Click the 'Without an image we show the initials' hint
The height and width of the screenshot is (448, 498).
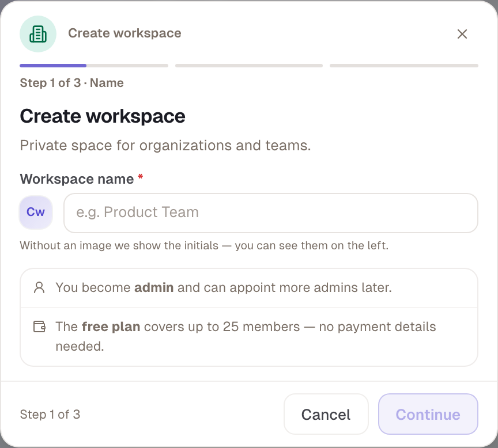pos(204,245)
